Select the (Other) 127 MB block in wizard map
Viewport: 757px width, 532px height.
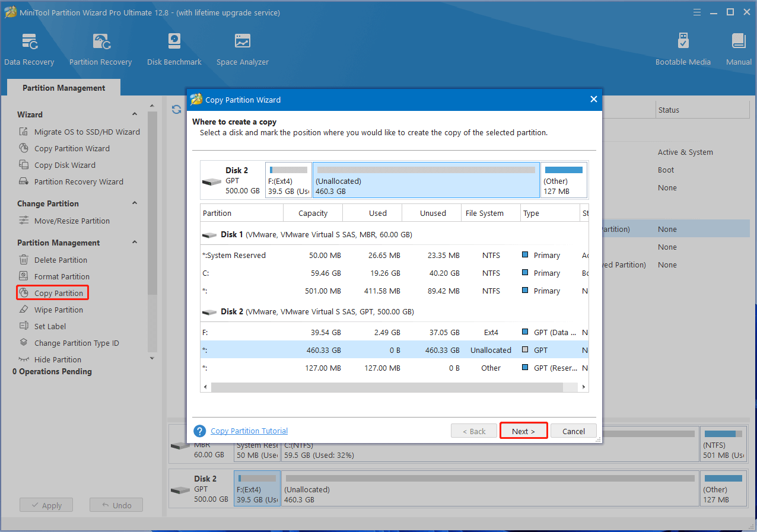[564, 180]
